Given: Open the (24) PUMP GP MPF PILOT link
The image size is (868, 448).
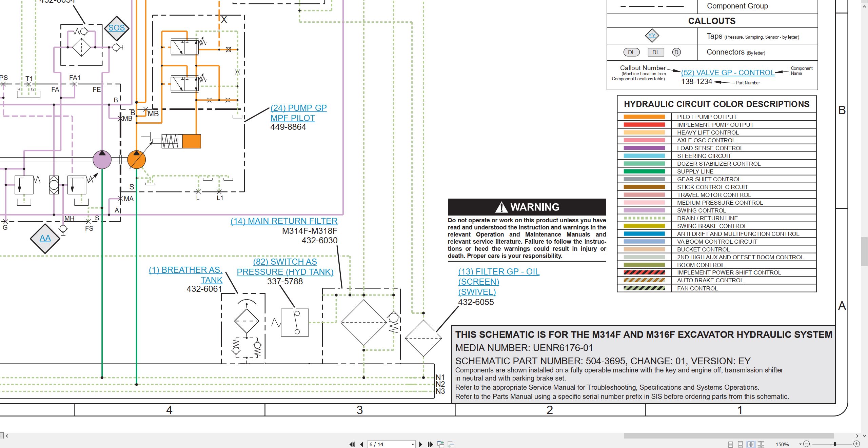Looking at the screenshot, I should (x=298, y=113).
